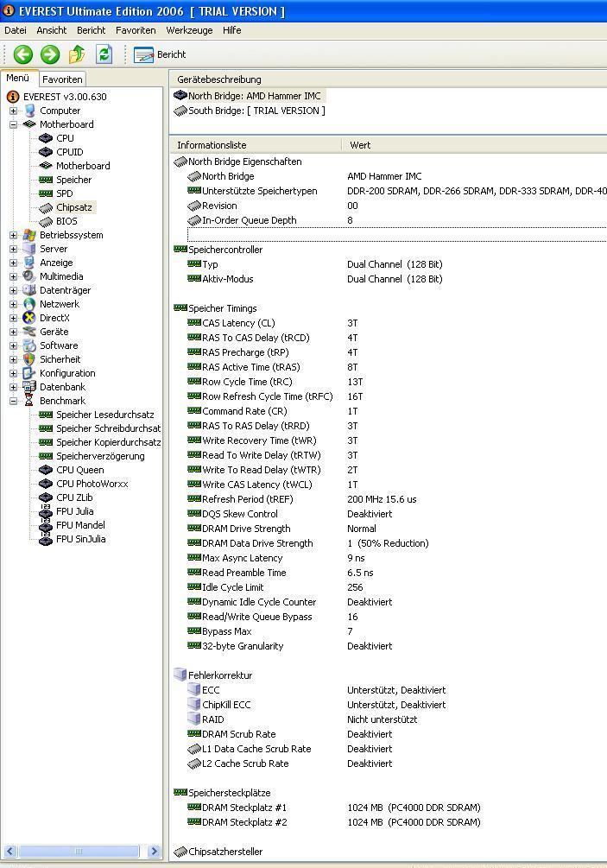Click the Up folder toolbar icon
This screenshot has width=607, height=868.
[77, 54]
